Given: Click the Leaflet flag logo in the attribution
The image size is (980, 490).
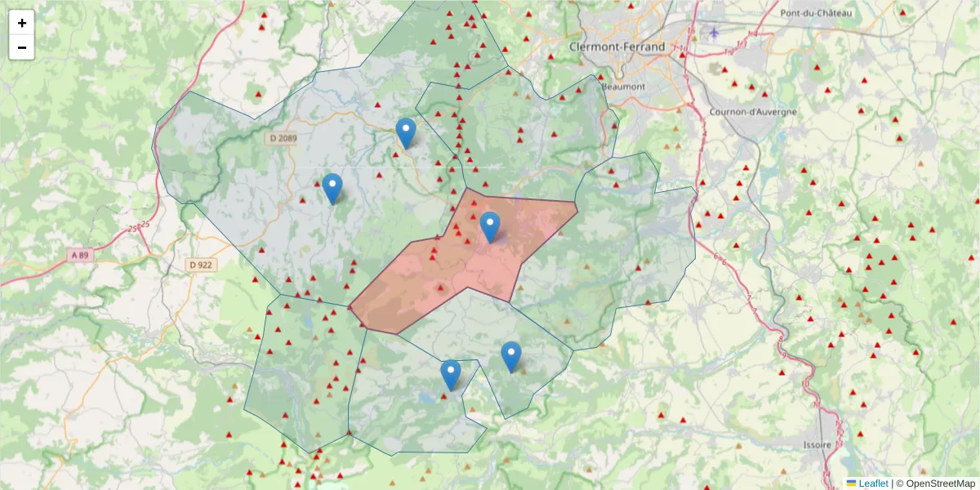Looking at the screenshot, I should 850,483.
